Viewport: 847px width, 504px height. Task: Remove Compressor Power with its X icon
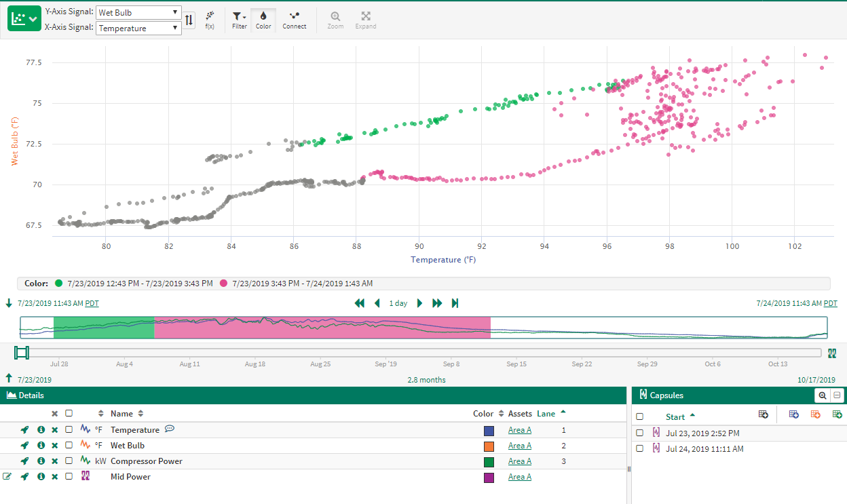[x=55, y=461]
